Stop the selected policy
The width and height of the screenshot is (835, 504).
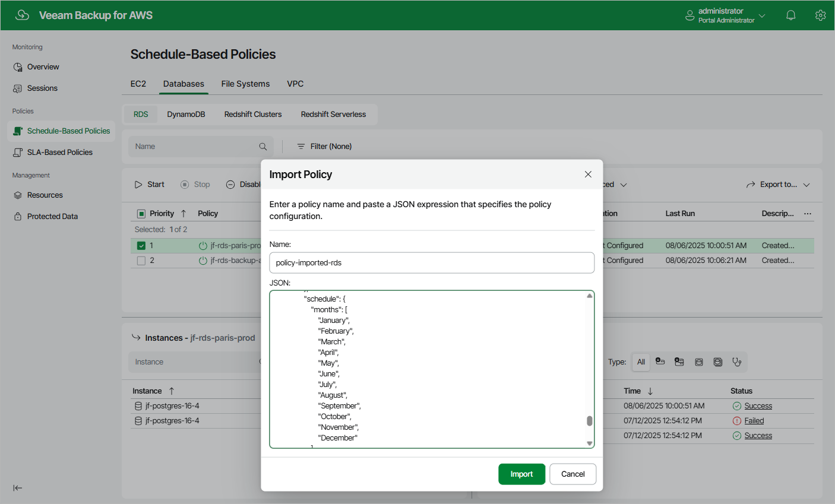(x=195, y=185)
